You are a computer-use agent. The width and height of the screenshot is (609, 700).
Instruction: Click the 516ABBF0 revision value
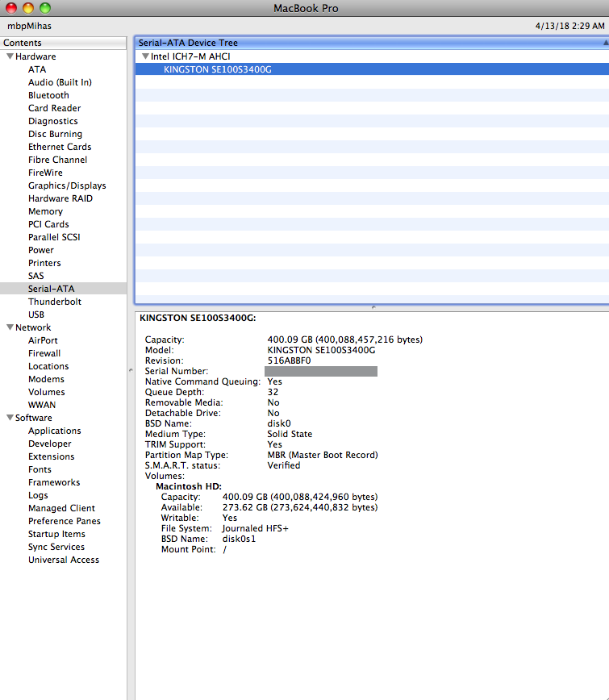(289, 360)
